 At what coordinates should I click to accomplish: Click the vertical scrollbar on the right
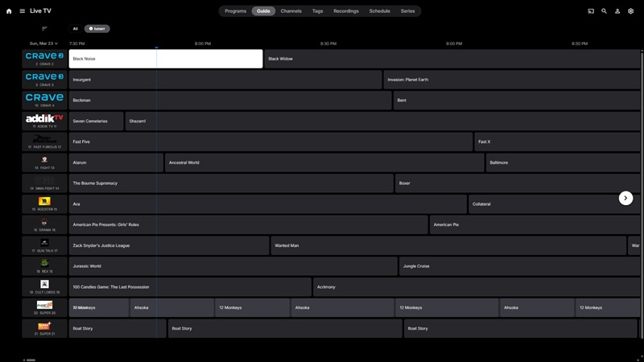(642, 194)
